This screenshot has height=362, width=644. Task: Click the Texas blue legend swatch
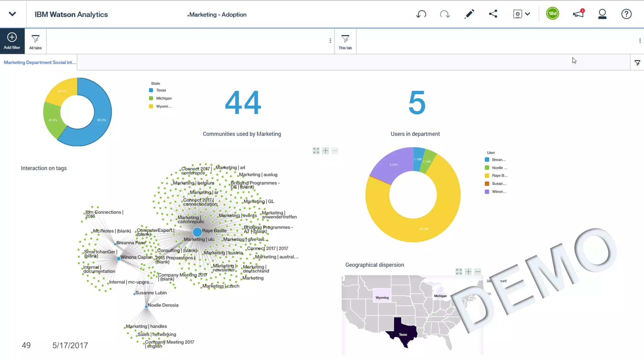coord(151,90)
